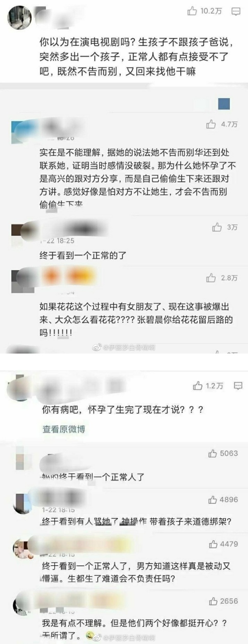Open replies via top comment bubble icon
248x644 pixels.
pyautogui.click(x=236, y=12)
